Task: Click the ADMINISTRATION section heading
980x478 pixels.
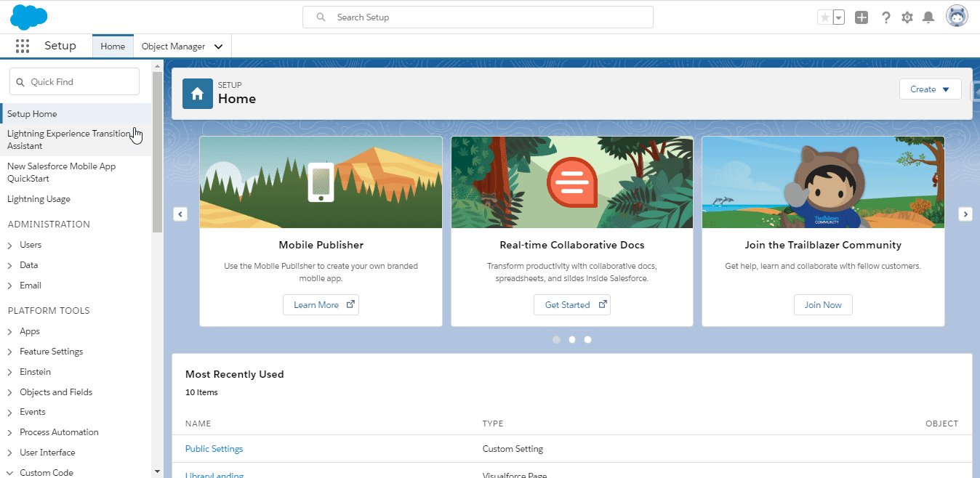Action: 49,224
